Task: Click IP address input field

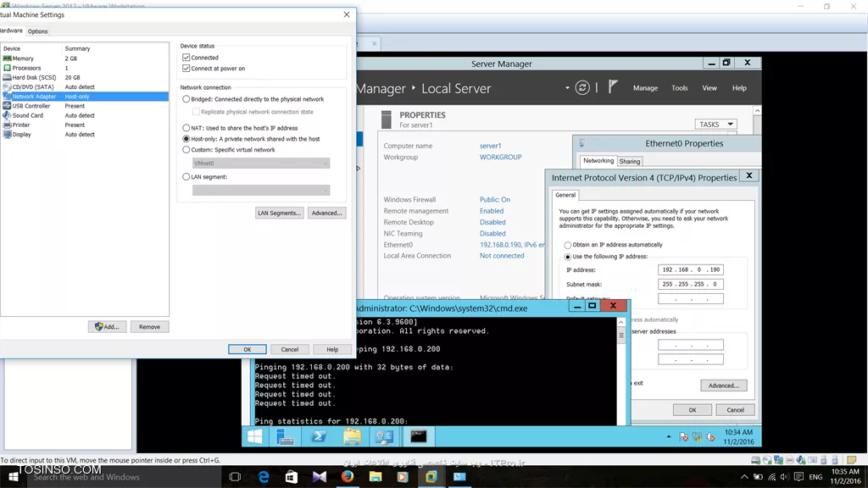Action: pyautogui.click(x=690, y=269)
